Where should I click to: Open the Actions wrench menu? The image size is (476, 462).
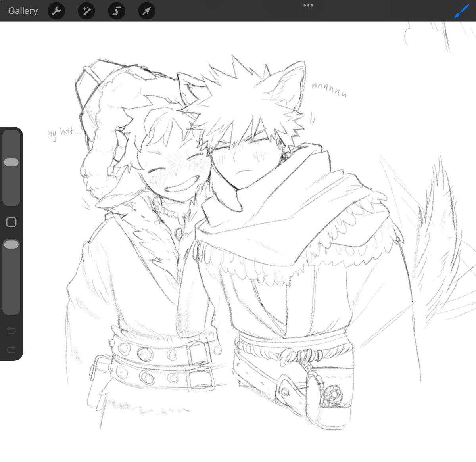[56, 11]
